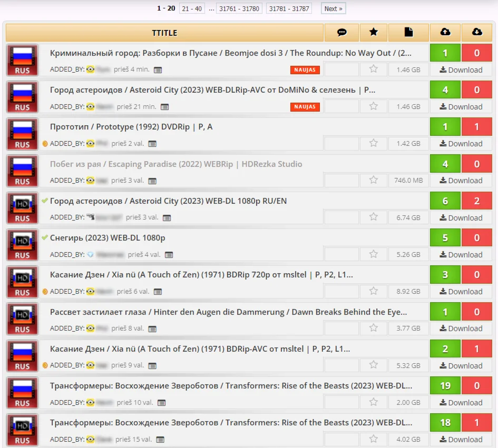
Task: Click comments cell in Escaping Paradise row
Action: coord(341,180)
